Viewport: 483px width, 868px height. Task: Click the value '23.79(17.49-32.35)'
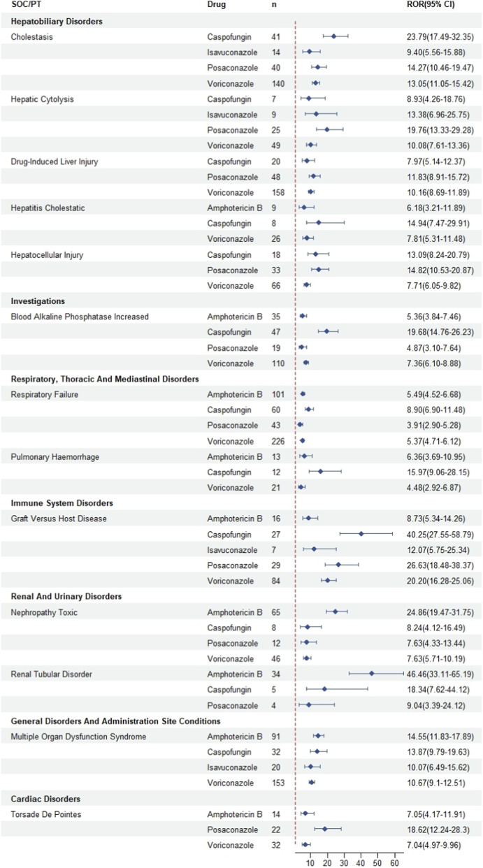click(431, 37)
